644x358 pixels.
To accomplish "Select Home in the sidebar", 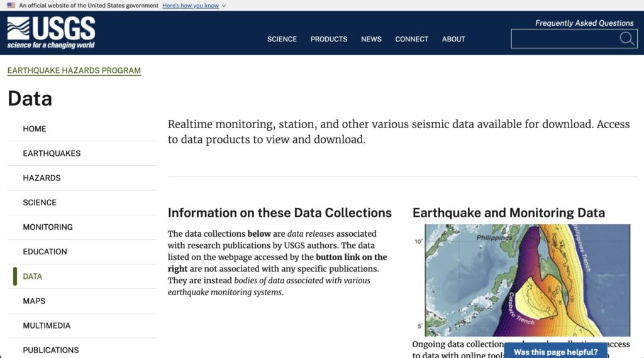I will [x=35, y=129].
